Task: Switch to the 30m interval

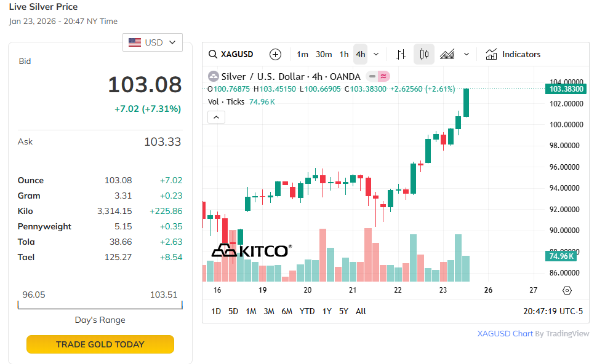Action: click(x=324, y=54)
